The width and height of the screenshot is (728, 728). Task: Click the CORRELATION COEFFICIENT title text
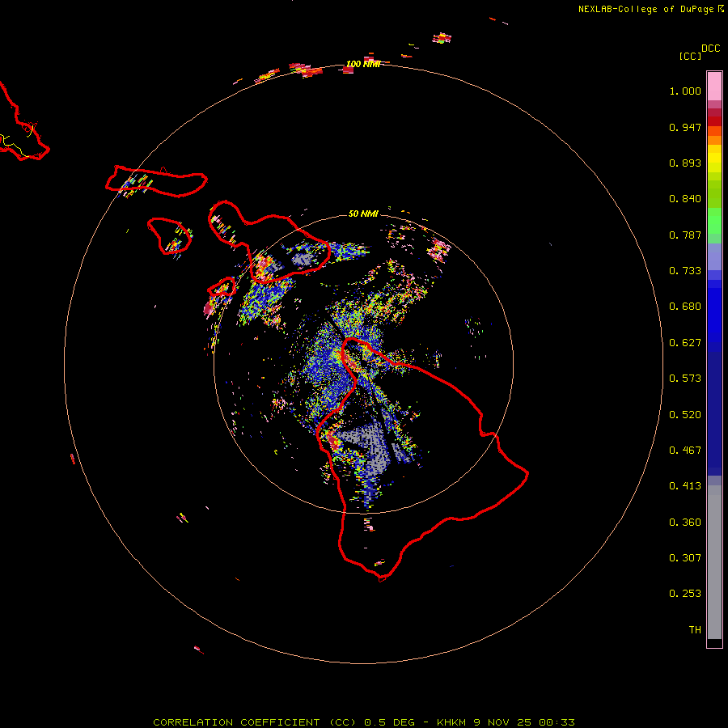tap(236, 722)
